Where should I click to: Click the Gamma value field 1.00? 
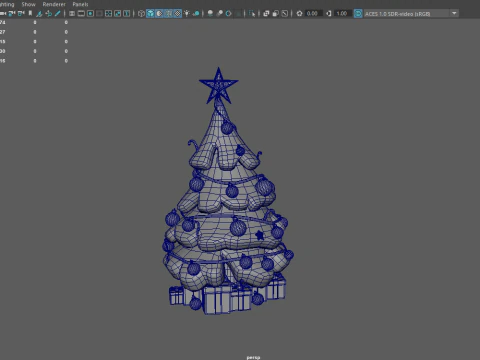342,13
